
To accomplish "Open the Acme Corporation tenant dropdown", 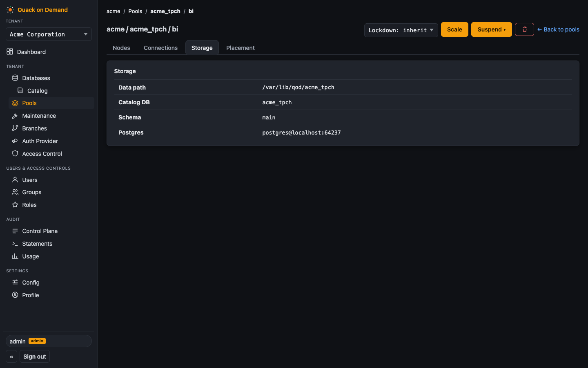I will tap(49, 34).
